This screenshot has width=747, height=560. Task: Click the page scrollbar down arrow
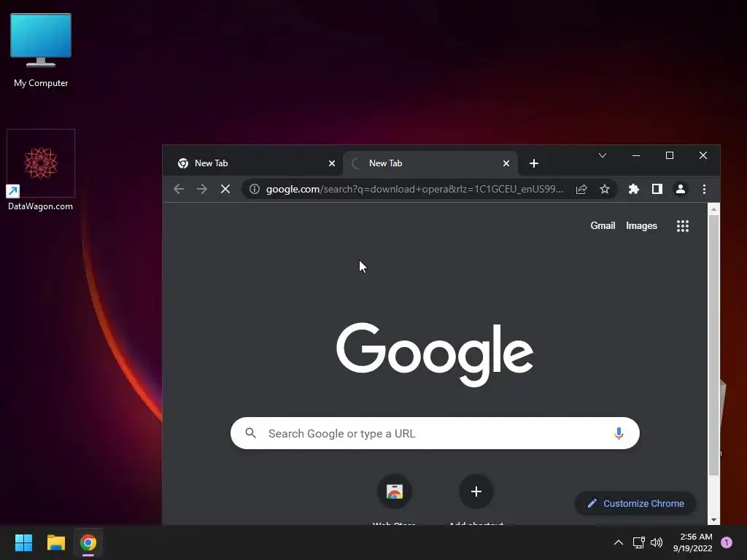click(x=713, y=519)
